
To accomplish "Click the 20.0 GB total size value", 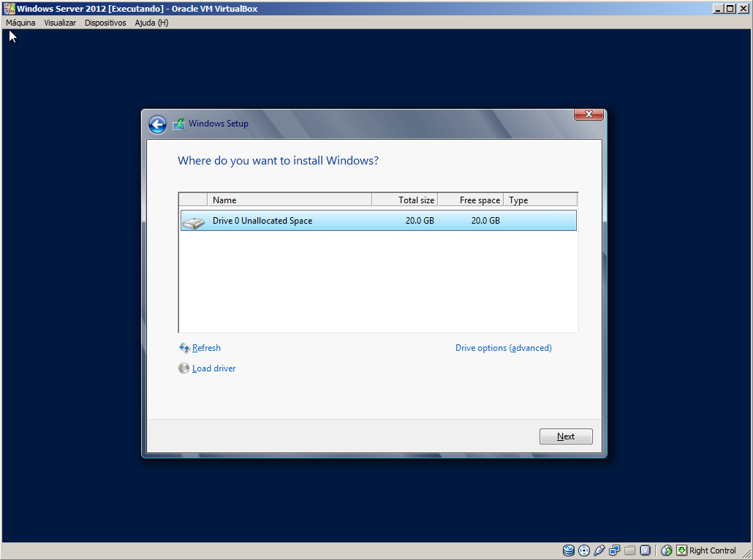I will click(x=419, y=221).
